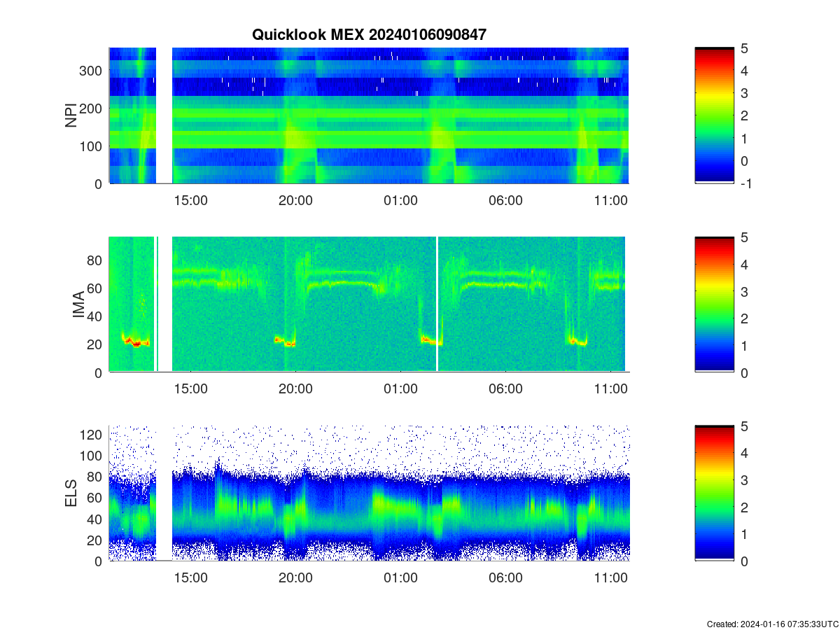Click the 2 label on the IMA colorbar
This screenshot has height=630, width=840.
[745, 318]
